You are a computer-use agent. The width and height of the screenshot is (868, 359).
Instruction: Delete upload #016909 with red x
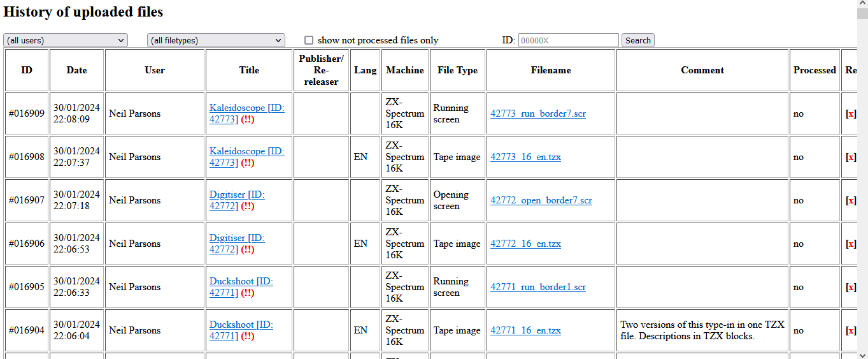(x=851, y=114)
